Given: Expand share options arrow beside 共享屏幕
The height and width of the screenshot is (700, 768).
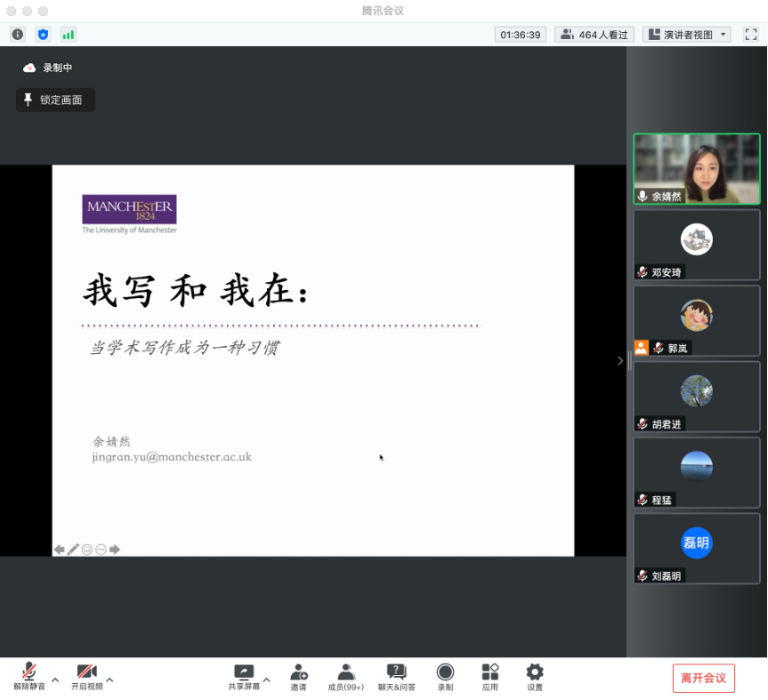Looking at the screenshot, I should point(266,680).
